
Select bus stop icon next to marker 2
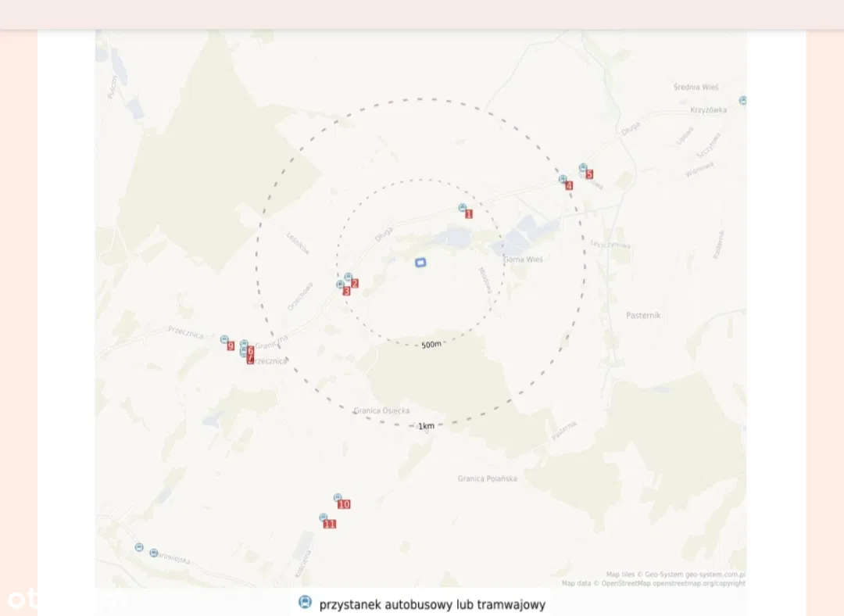pos(348,277)
